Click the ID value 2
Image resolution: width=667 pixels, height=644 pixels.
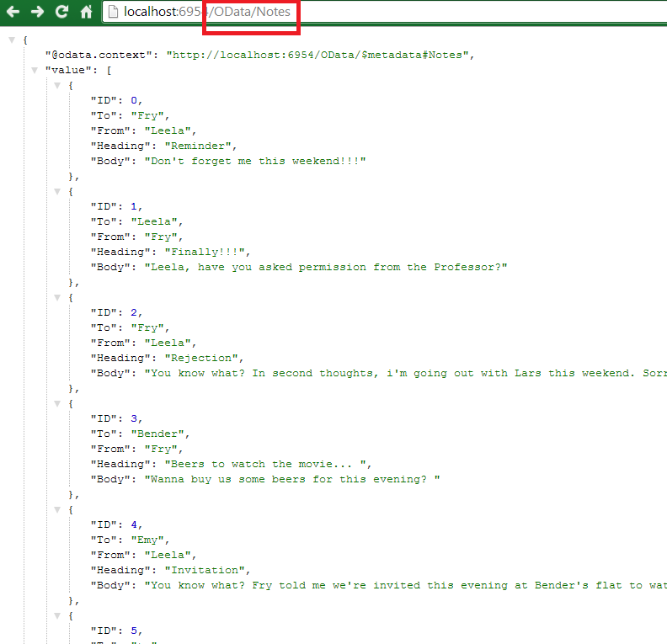[134, 313]
